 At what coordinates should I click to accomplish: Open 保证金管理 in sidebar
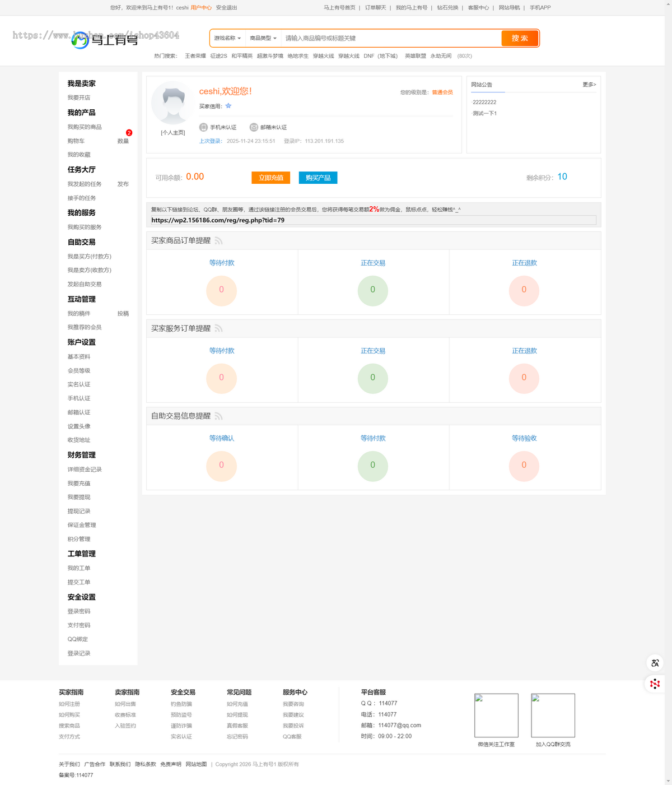pos(82,525)
